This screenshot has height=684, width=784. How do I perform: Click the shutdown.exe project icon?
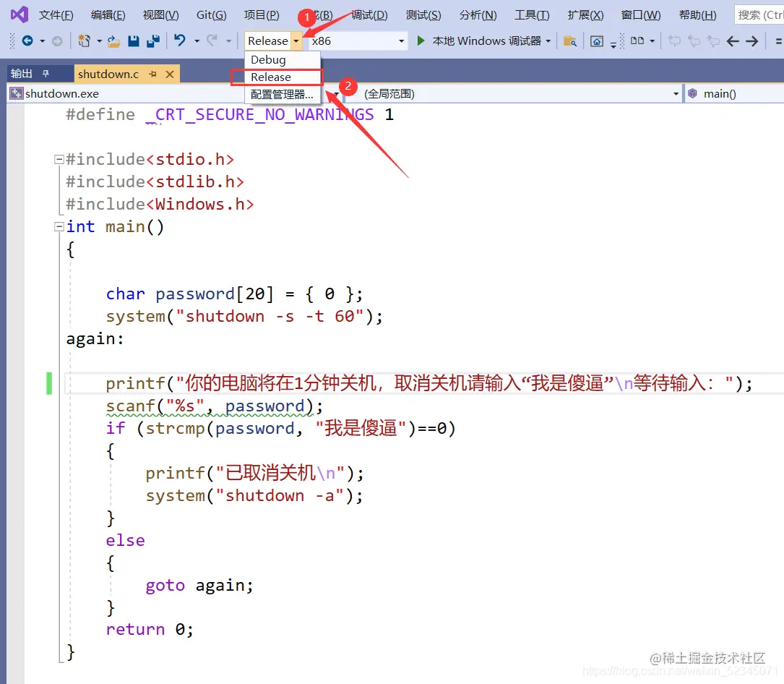17,93
